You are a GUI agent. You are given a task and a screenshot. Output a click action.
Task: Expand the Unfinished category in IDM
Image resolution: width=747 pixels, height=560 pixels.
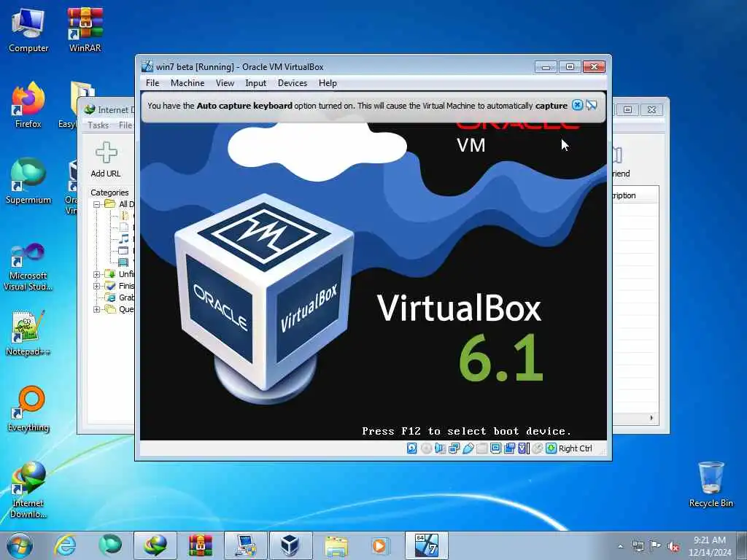(97, 274)
